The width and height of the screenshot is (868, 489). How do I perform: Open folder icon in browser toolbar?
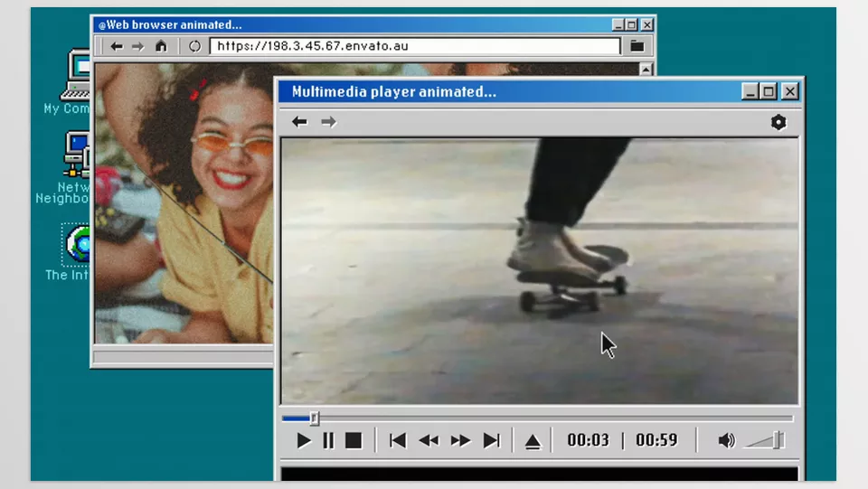tap(637, 46)
